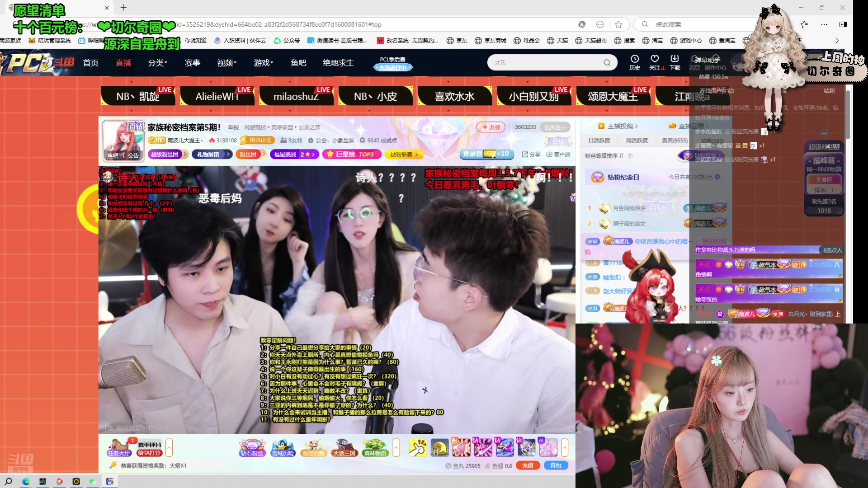Show more bookmarks via the chevron

point(837,41)
